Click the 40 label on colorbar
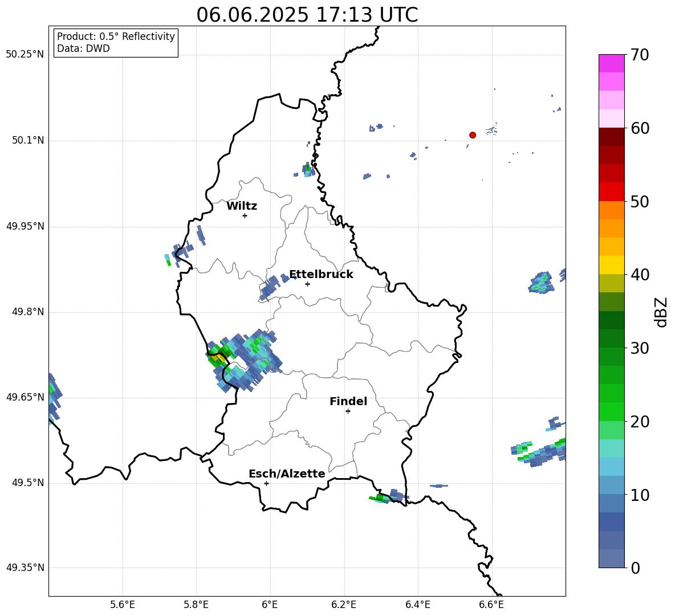Viewport: 675px width, 616px height. point(640,275)
